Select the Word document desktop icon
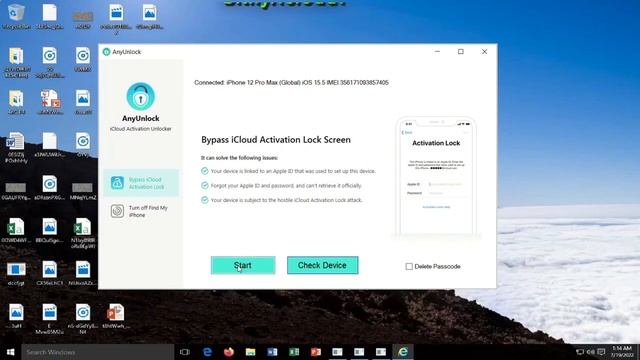Screen dimensions: 640x360 (x=16, y=148)
